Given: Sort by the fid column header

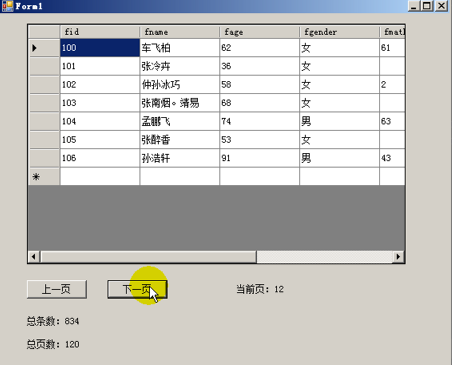Looking at the screenshot, I should 100,32.
